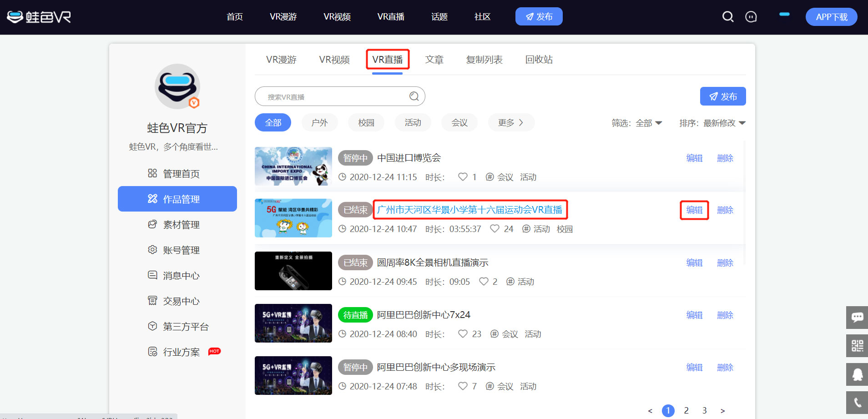This screenshot has width=868, height=419.
Task: Click heart icon for 广州市天河区华景小学 live
Action: (x=495, y=229)
